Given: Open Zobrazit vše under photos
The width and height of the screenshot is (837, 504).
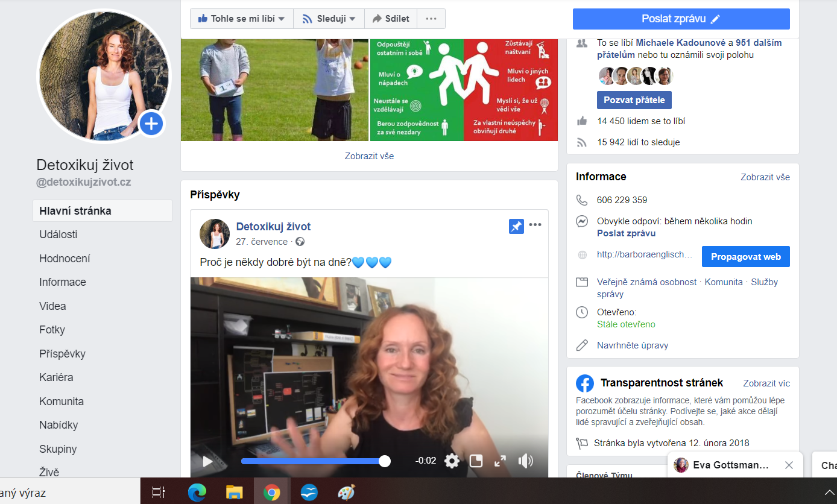Looking at the screenshot, I should point(369,156).
